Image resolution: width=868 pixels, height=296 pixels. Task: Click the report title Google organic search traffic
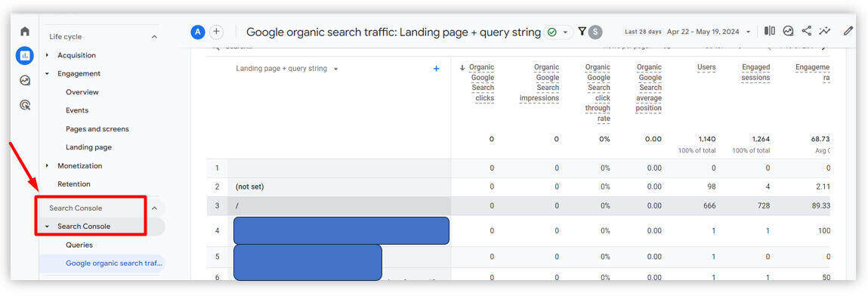click(x=393, y=32)
